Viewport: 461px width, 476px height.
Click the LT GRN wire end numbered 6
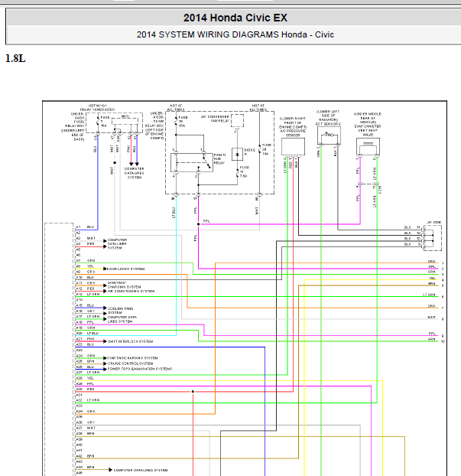[433, 295]
